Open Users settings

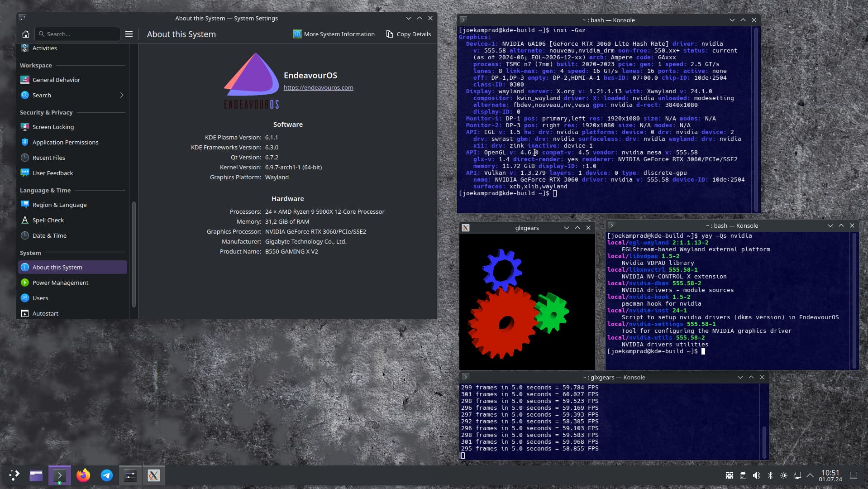[x=72, y=298]
